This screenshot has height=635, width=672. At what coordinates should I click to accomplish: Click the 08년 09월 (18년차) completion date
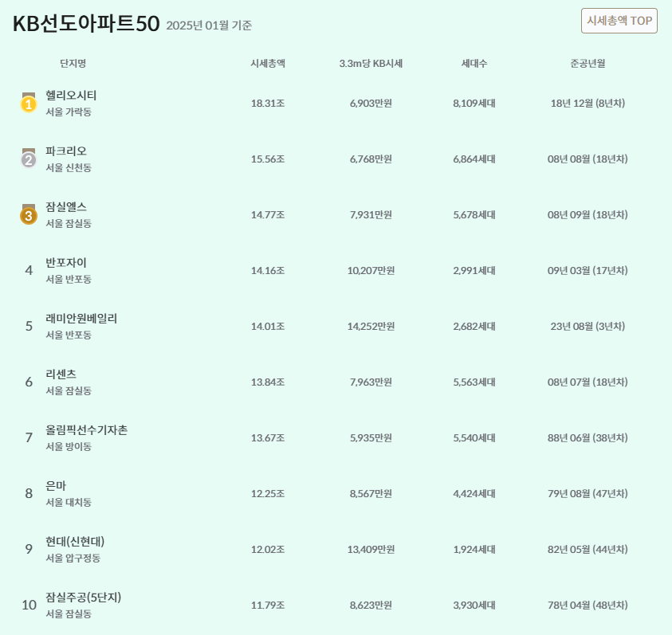[x=588, y=214]
